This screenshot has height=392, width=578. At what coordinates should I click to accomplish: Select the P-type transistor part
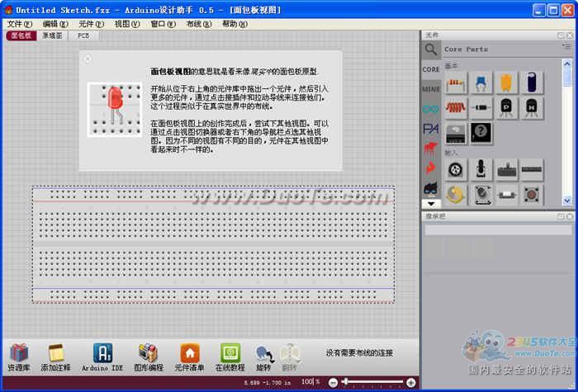[506, 108]
